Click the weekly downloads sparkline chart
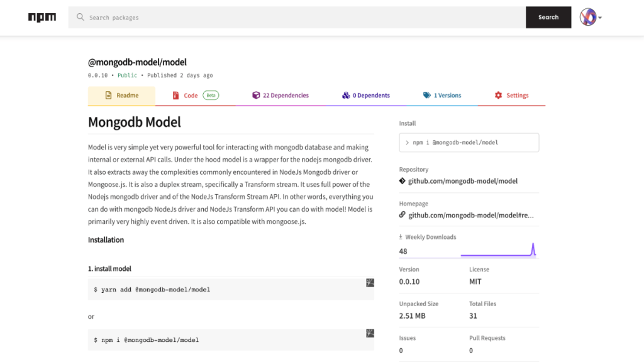Screen dimensions: 644x362 pos(498,250)
